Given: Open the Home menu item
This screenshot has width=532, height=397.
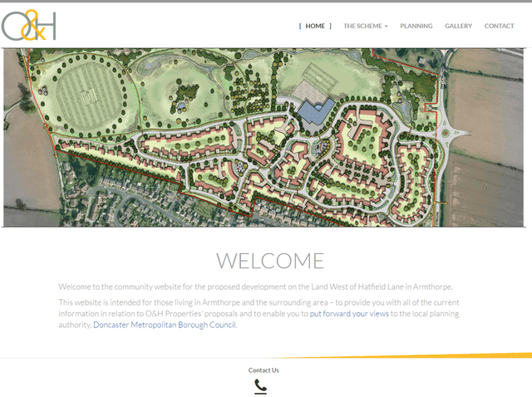Looking at the screenshot, I should [x=315, y=26].
